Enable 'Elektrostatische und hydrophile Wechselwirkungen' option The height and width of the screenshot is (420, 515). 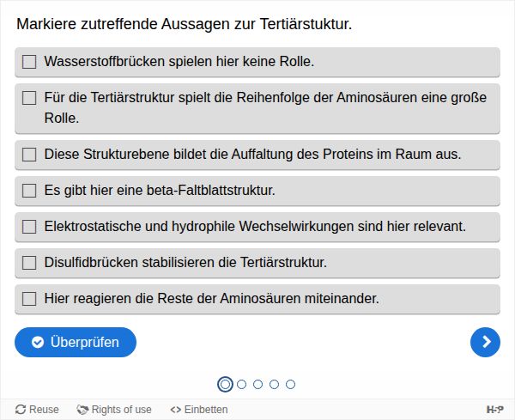point(29,227)
